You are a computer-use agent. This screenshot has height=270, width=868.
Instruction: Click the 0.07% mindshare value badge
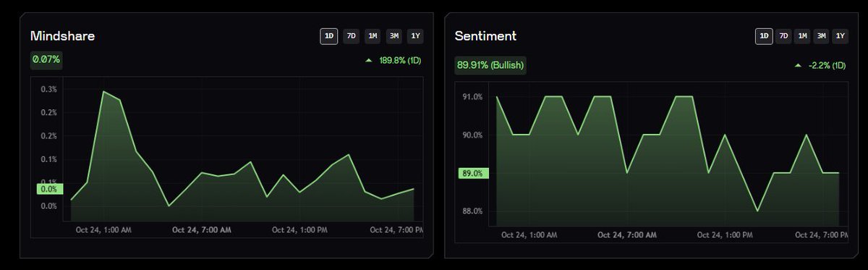pyautogui.click(x=46, y=61)
